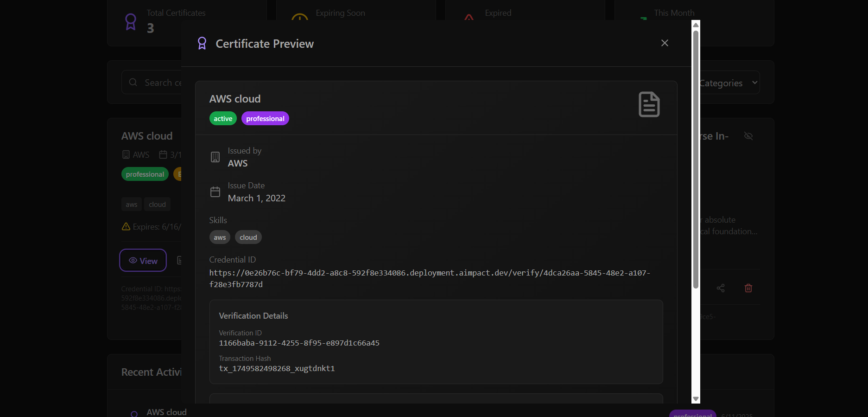This screenshot has height=417, width=868.
Task: Click the dialog scrollbar down arrow
Action: [x=696, y=399]
